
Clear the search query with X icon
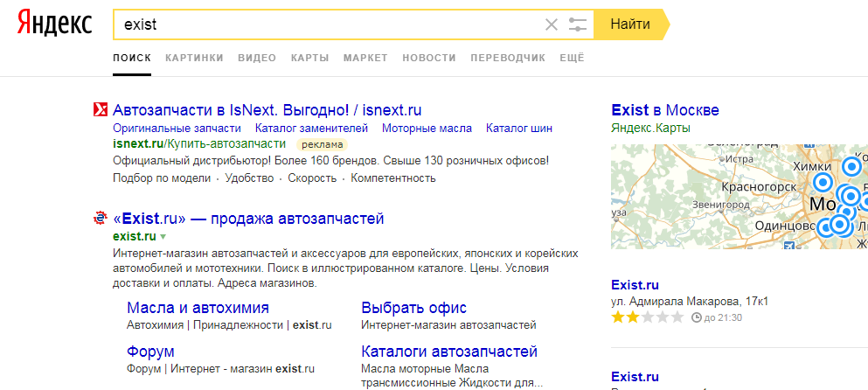[x=551, y=24]
